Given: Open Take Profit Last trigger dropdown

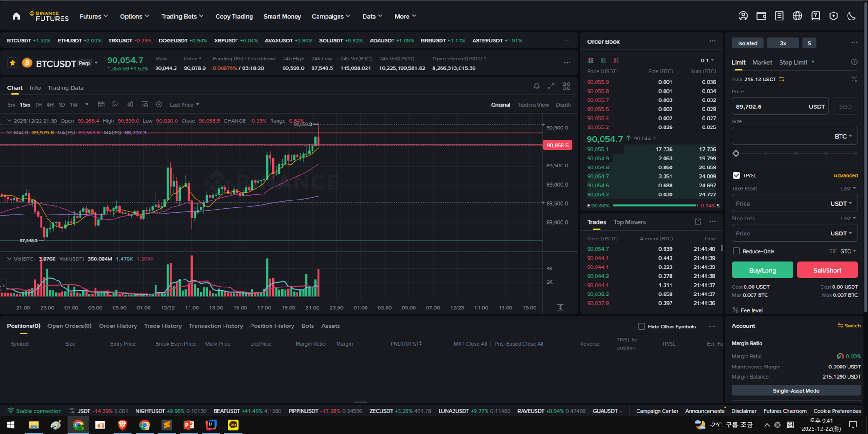Looking at the screenshot, I should coord(848,188).
